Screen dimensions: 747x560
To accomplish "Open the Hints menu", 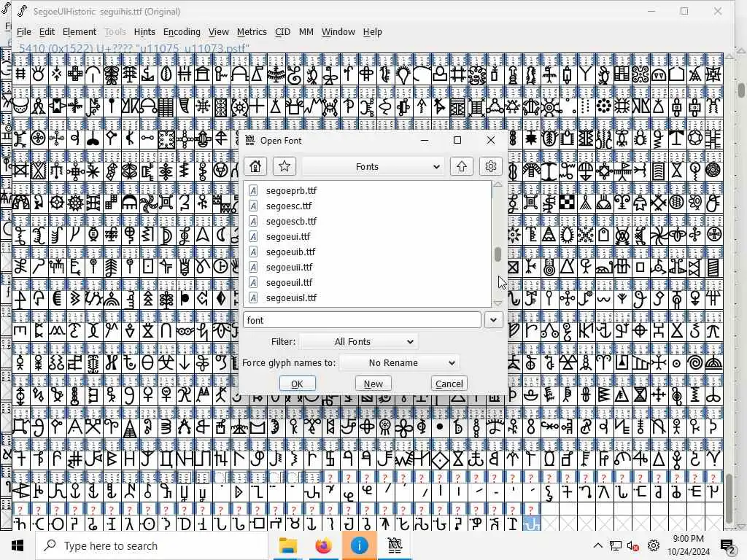I will click(144, 32).
